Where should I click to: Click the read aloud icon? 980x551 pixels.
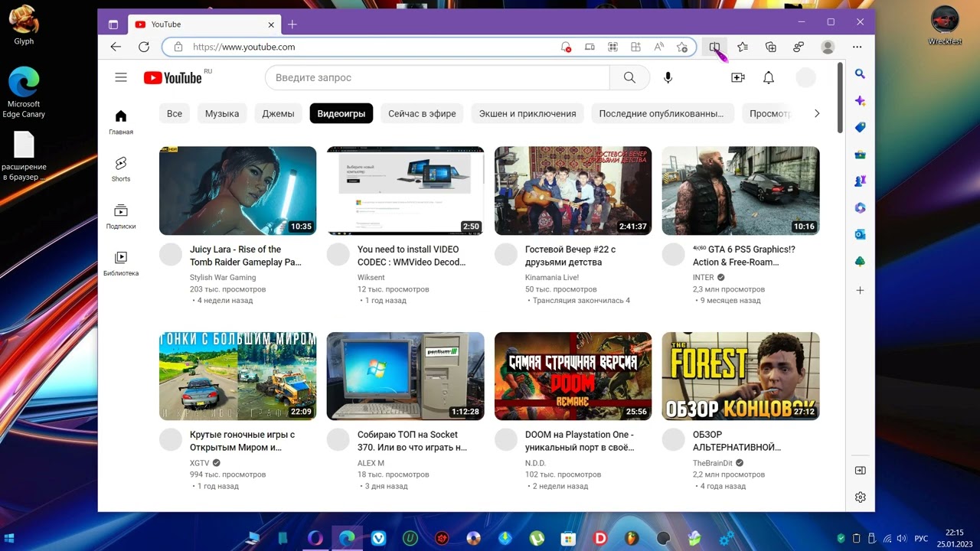[658, 47]
